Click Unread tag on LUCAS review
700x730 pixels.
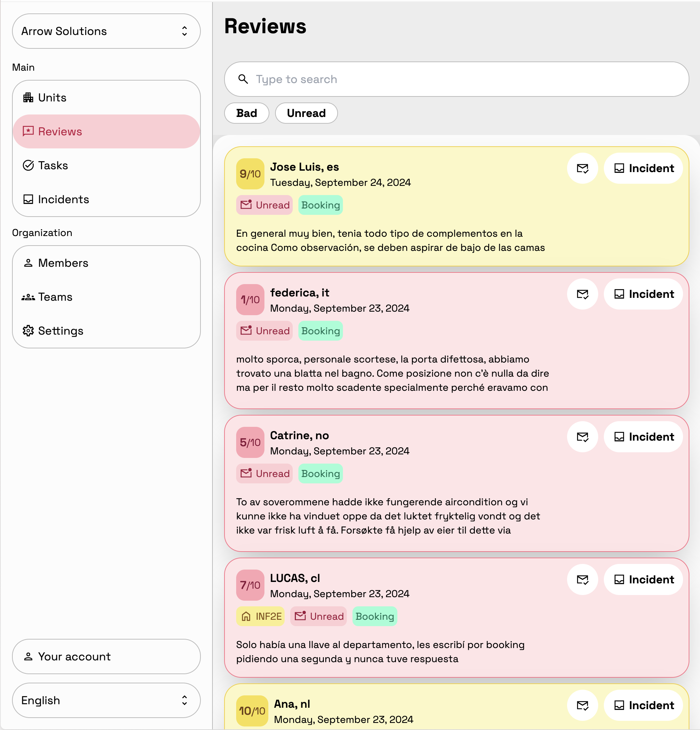point(319,617)
